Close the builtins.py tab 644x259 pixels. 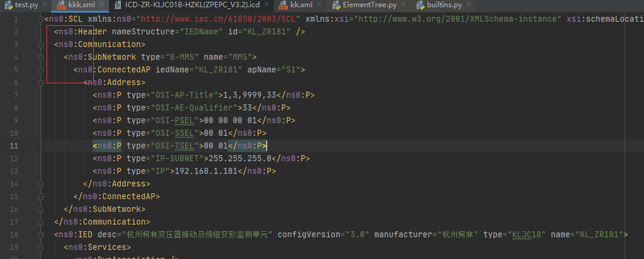click(469, 5)
